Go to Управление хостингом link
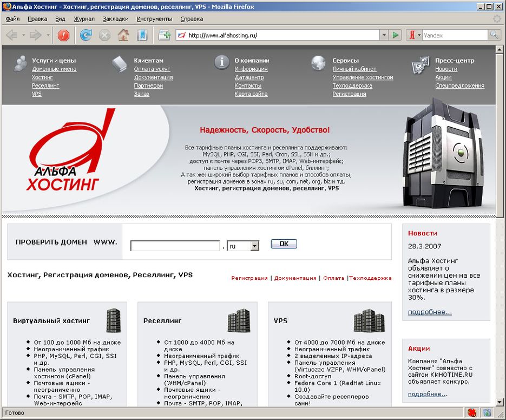Viewport: 506px width, 420px height. pyautogui.click(x=363, y=77)
